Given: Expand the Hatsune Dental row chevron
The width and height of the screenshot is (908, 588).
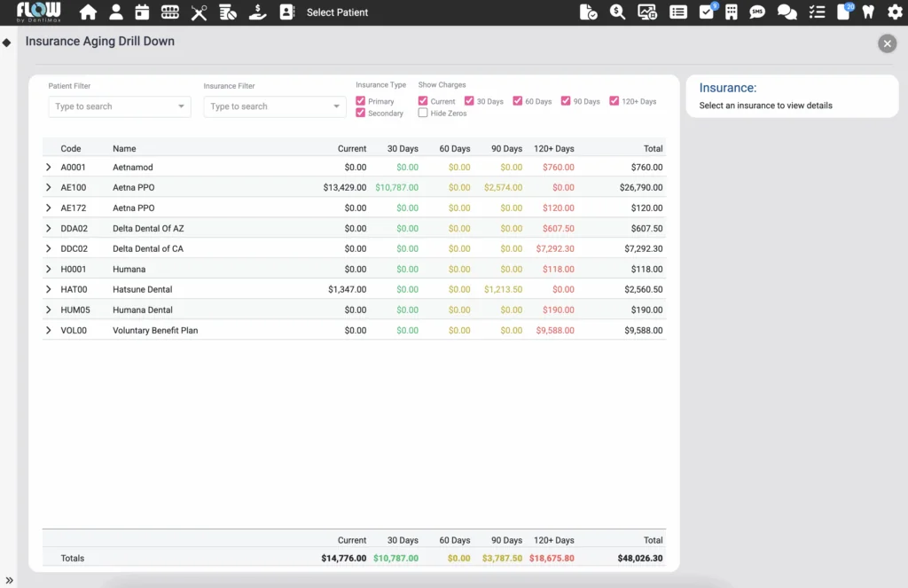Looking at the screenshot, I should (49, 290).
